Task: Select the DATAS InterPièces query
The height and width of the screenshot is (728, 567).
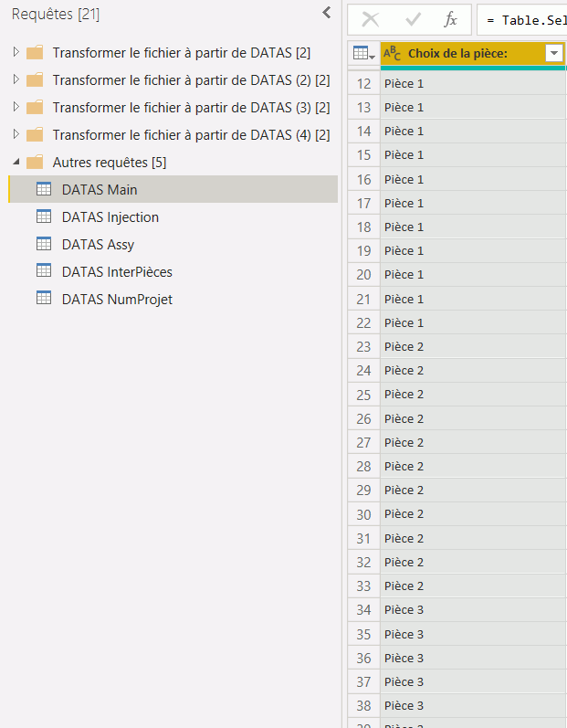Action: tap(117, 271)
